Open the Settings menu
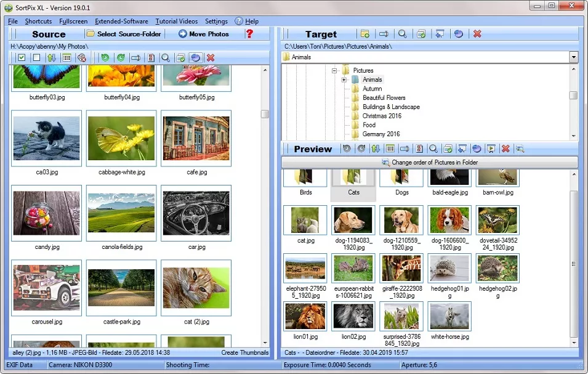This screenshot has width=588, height=374. point(216,21)
